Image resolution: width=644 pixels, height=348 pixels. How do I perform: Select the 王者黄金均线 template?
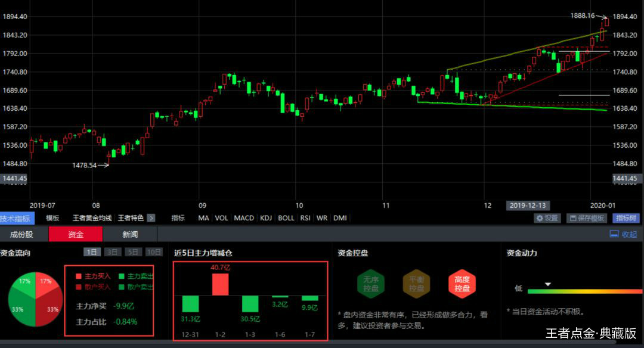point(92,218)
